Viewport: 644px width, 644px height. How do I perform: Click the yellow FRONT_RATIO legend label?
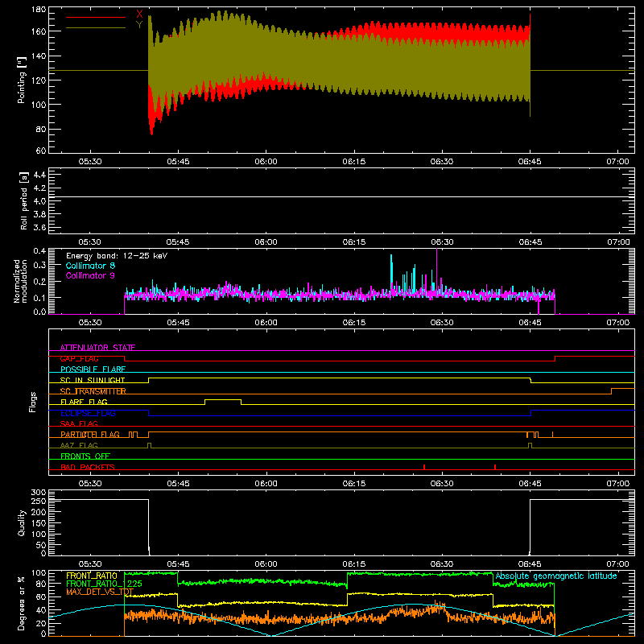pyautogui.click(x=92, y=576)
